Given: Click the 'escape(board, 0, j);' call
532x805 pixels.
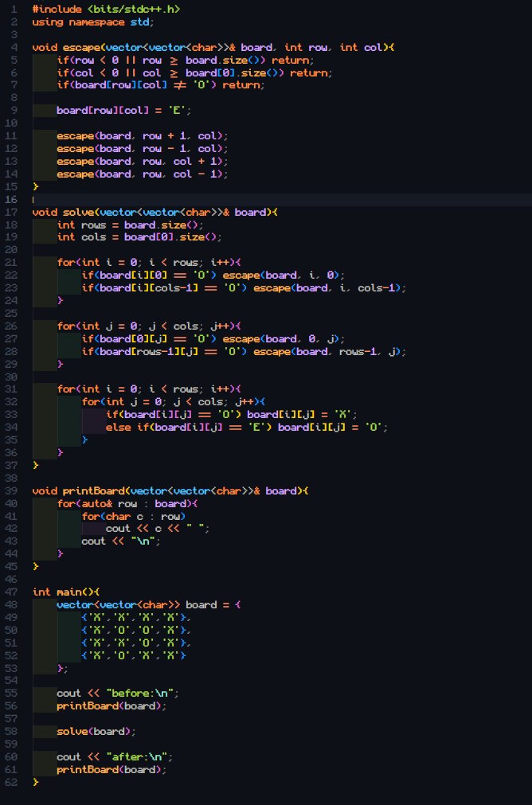Looking at the screenshot, I should 284,339.
